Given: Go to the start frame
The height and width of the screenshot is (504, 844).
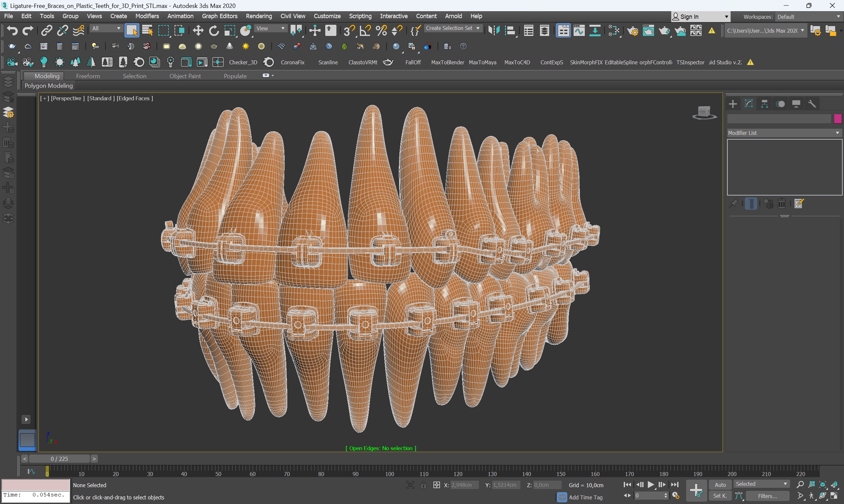Looking at the screenshot, I should pos(627,485).
